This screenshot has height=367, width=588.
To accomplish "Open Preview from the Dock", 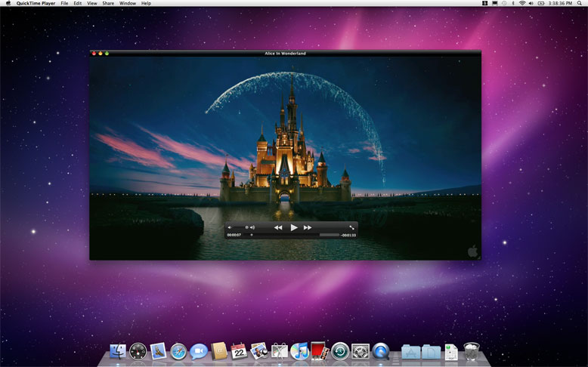I will [259, 351].
